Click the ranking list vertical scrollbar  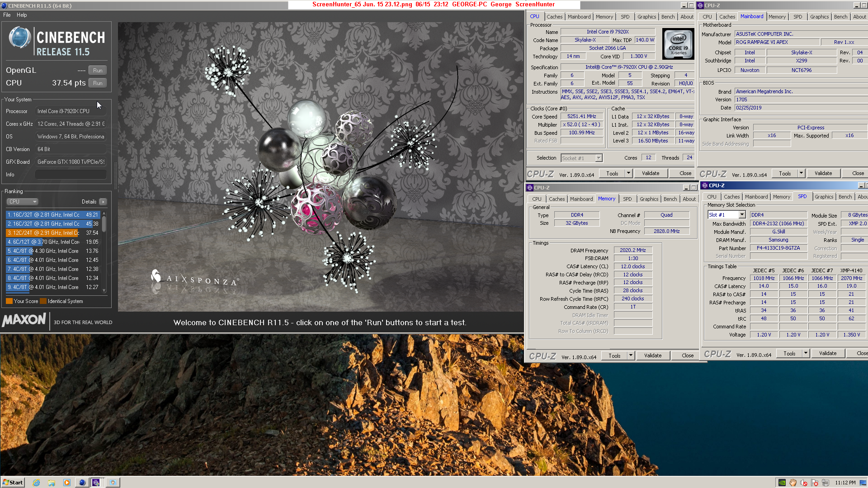[x=104, y=251]
